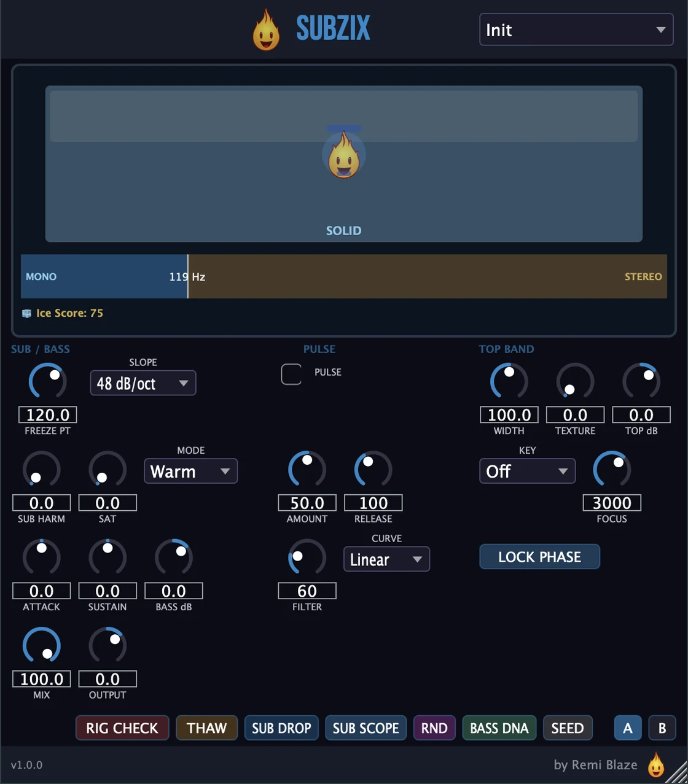The height and width of the screenshot is (784, 688).
Task: Enable the PULSE checkbox
Action: 291,374
